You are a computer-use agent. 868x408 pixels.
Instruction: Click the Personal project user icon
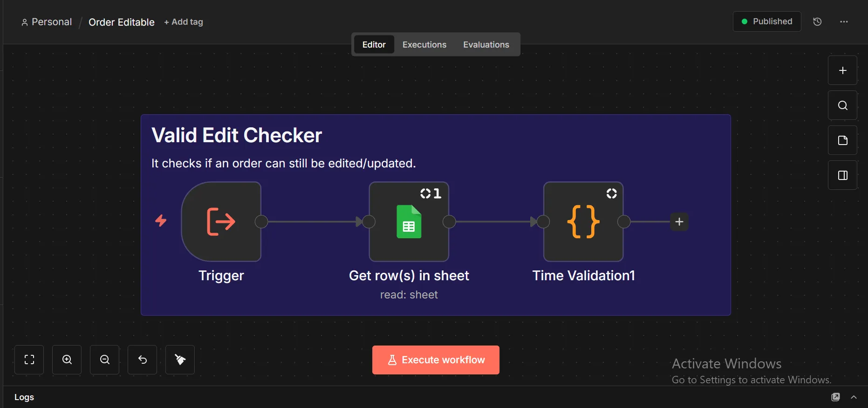pyautogui.click(x=25, y=22)
